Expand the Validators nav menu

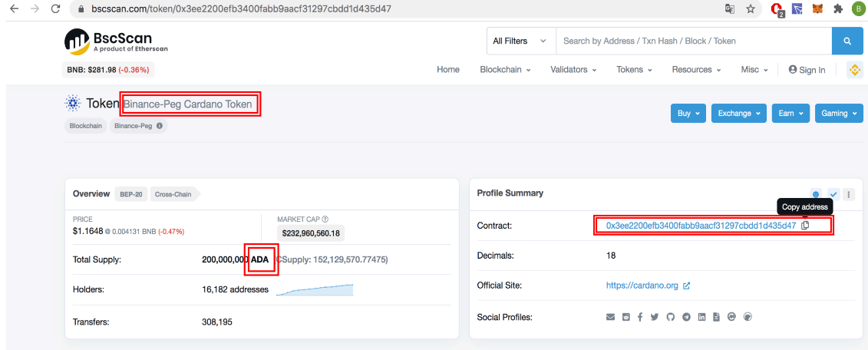pos(573,70)
